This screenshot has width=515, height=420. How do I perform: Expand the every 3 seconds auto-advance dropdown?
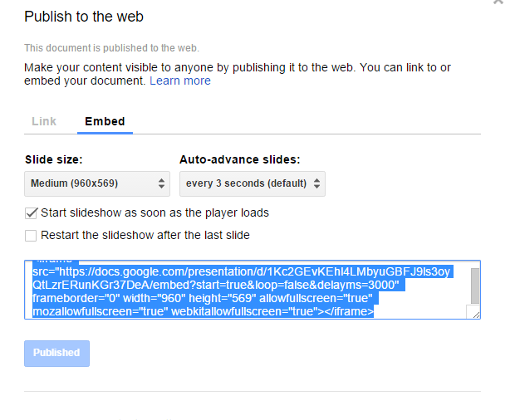pyautogui.click(x=253, y=183)
